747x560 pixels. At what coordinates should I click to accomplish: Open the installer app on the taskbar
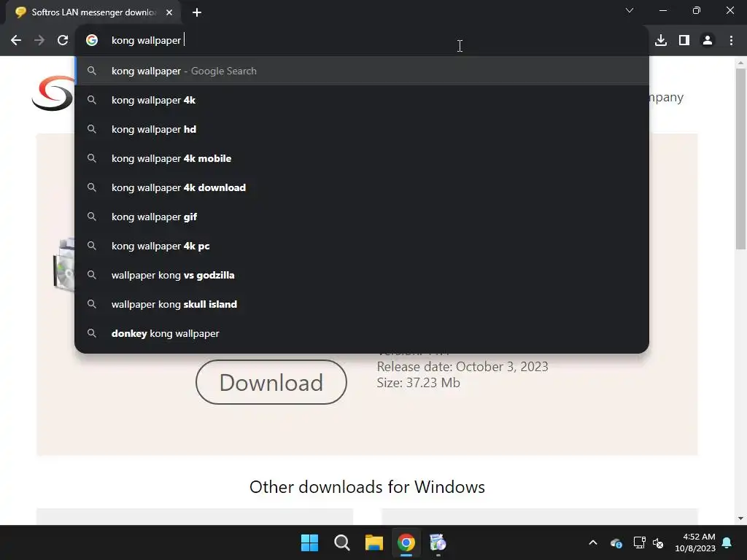click(x=438, y=542)
